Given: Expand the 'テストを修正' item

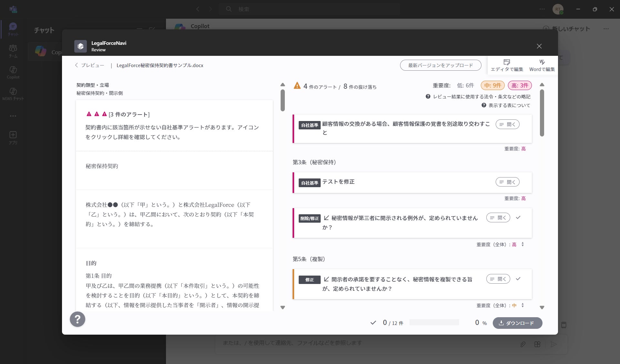Looking at the screenshot, I should pyautogui.click(x=507, y=182).
